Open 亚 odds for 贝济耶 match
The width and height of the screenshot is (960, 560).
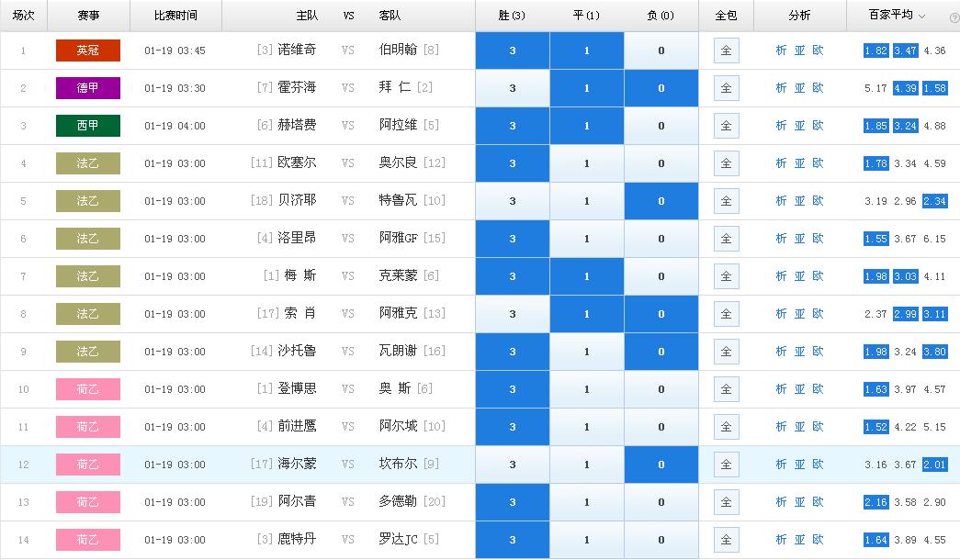click(x=799, y=201)
